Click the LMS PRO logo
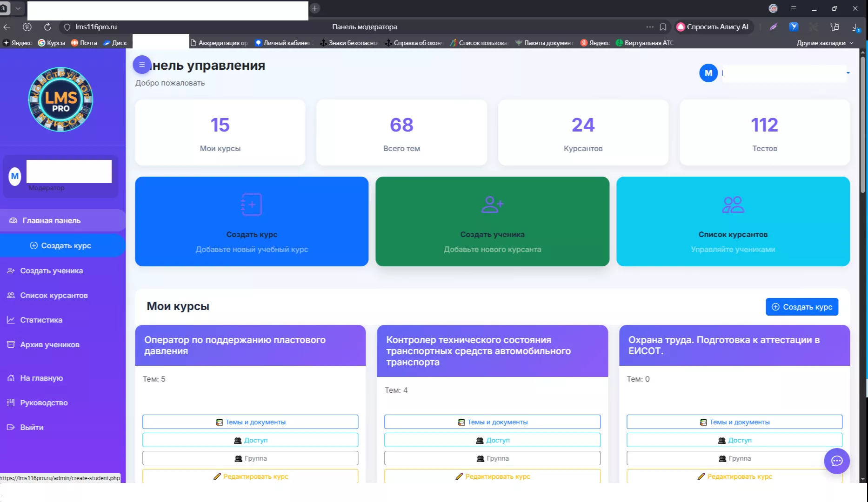Screen dimensions: 868x502 (x=60, y=99)
